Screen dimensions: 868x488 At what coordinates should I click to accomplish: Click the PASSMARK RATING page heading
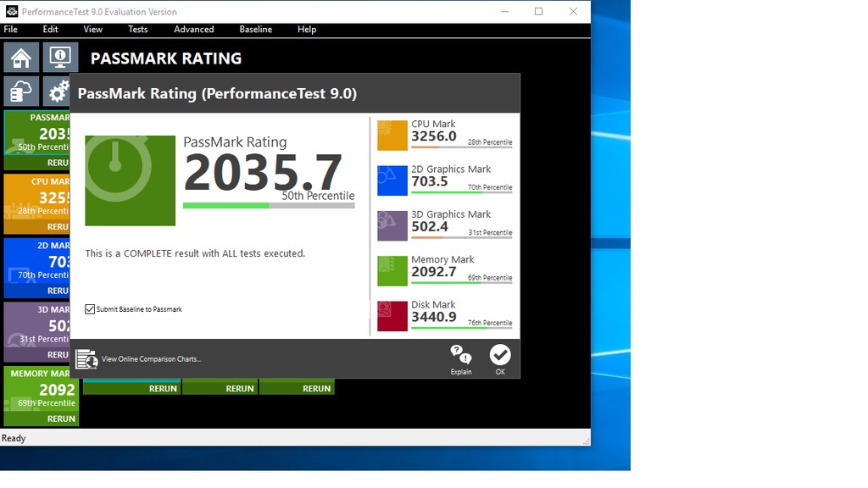(x=166, y=58)
